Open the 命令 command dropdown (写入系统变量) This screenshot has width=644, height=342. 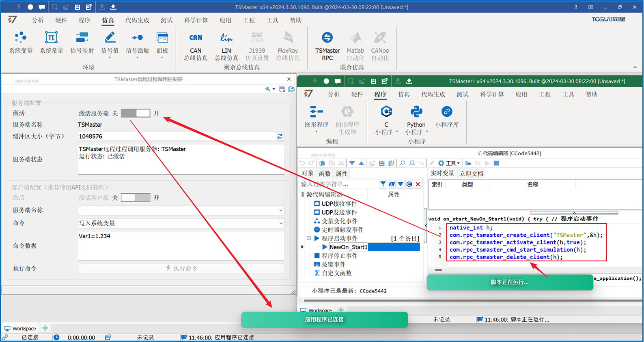pos(181,223)
